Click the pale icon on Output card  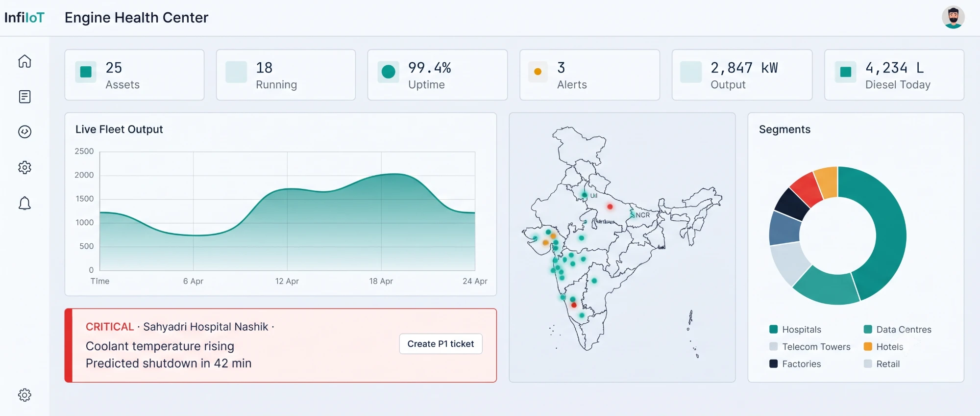point(691,72)
